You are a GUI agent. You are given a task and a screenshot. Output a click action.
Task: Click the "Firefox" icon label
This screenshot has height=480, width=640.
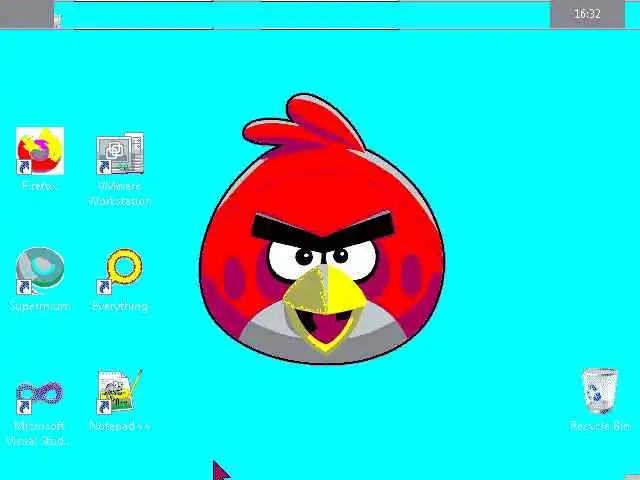(39, 186)
